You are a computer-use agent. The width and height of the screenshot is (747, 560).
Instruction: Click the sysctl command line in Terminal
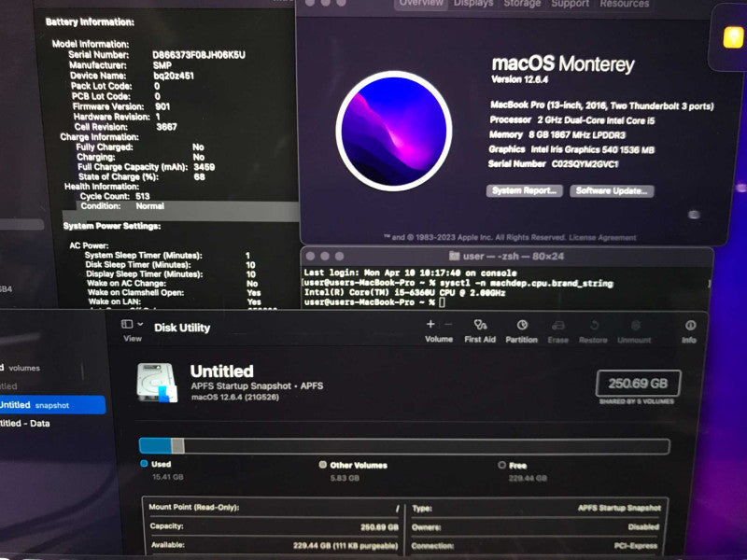point(458,283)
